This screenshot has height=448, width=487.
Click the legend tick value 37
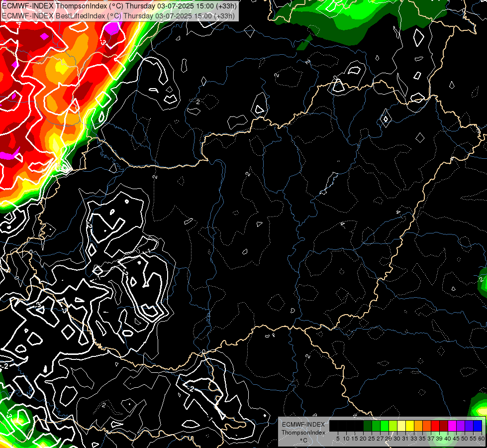(x=431, y=439)
